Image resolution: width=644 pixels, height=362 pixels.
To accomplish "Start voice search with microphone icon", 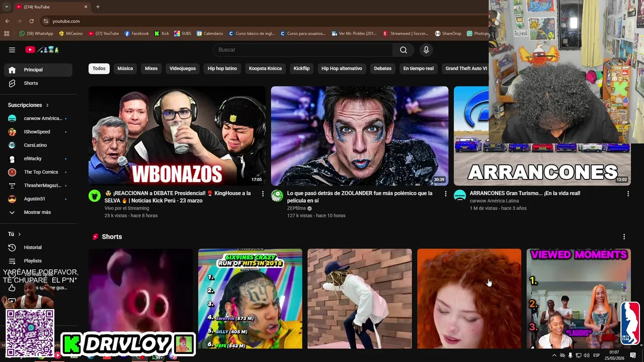I will point(426,50).
